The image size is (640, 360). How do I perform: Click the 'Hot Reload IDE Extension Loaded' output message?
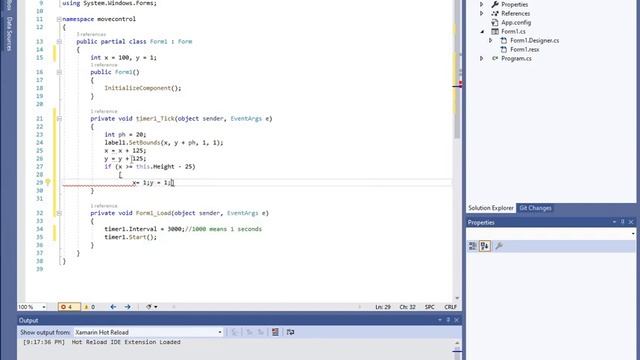126,342
